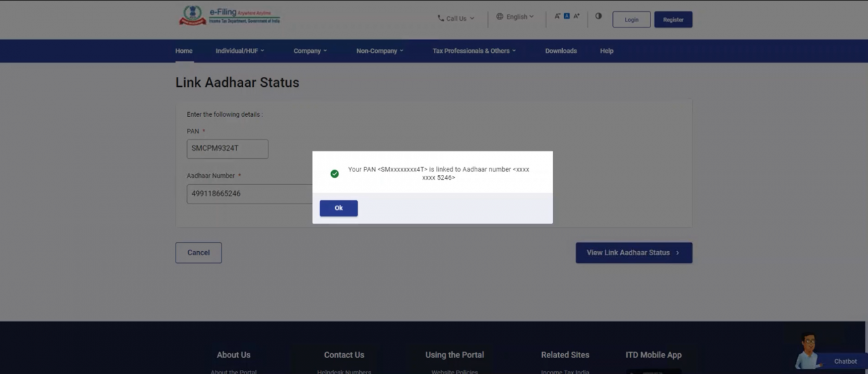Toggle high contrast mode icon
Screen dimensions: 868x374
tap(598, 16)
